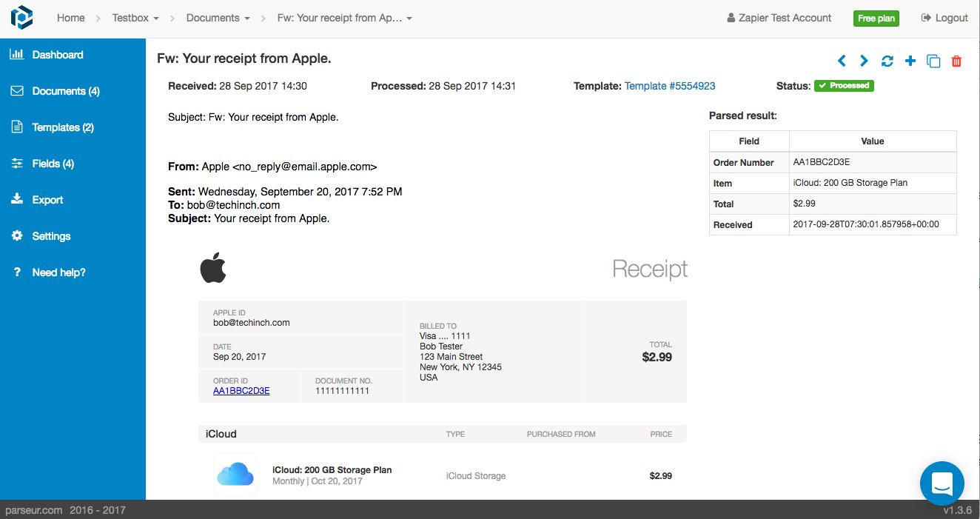Open the current document title dropdown
980x519 pixels.
pos(344,18)
